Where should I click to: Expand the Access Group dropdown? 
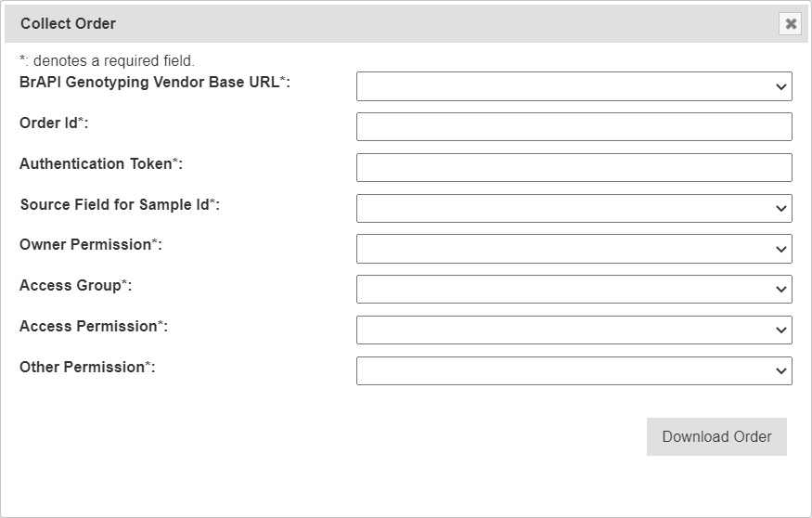click(574, 290)
